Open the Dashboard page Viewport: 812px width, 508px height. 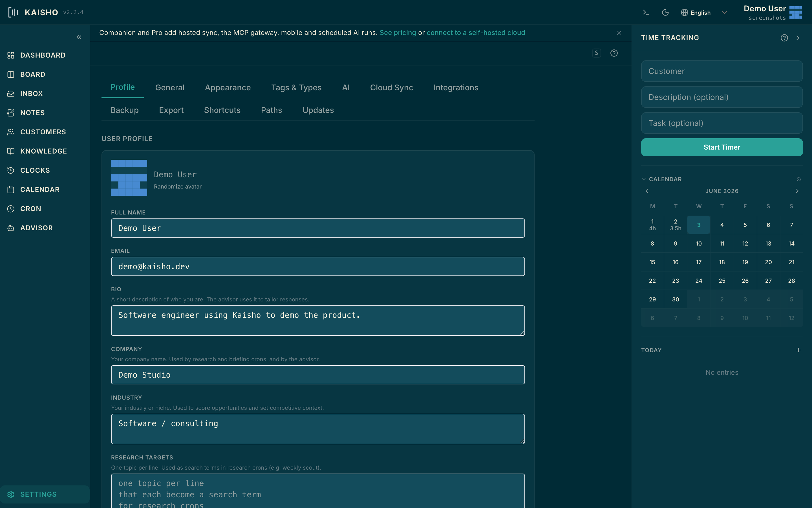click(x=45, y=55)
